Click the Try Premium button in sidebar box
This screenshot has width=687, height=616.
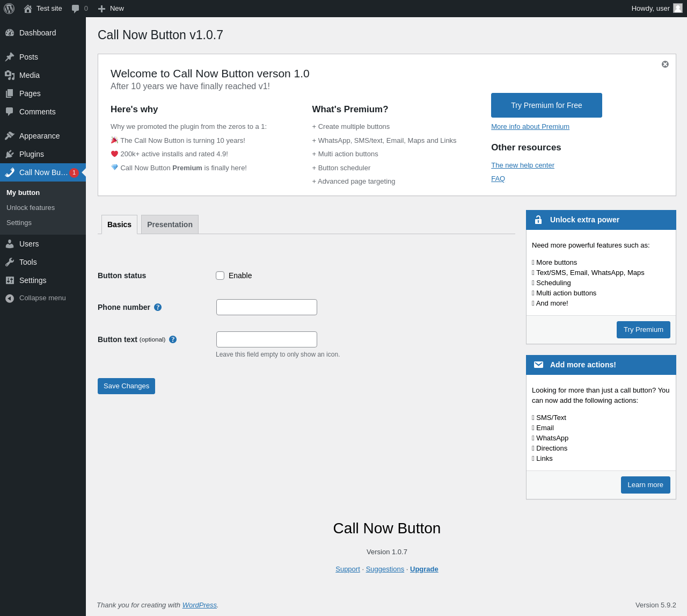coord(644,330)
